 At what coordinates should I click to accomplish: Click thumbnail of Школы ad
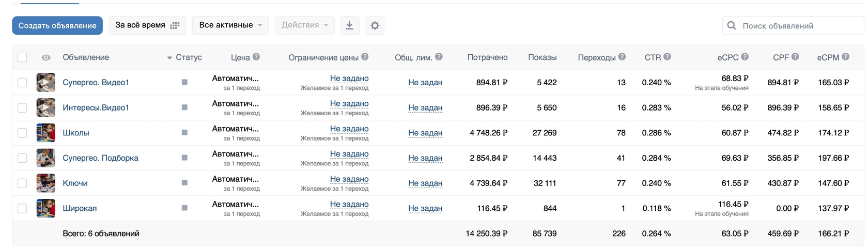46,133
